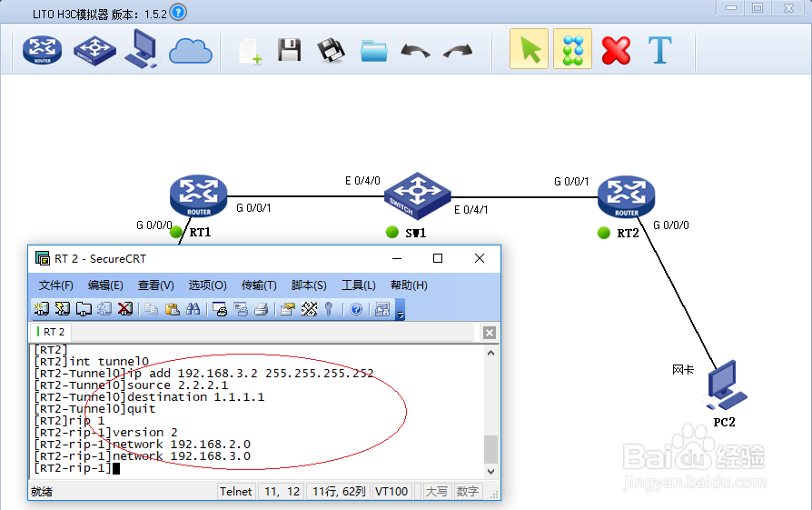Redo the last action
The height and width of the screenshot is (510, 812).
click(x=459, y=51)
